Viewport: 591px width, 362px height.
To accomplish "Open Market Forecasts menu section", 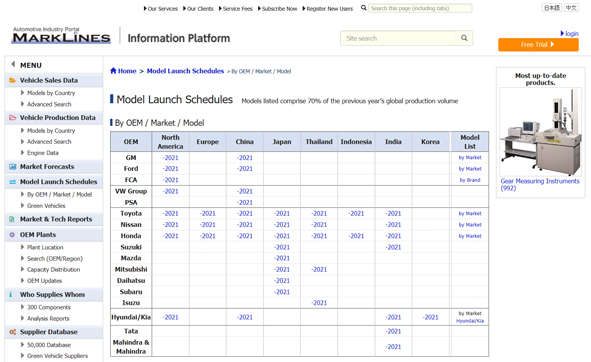I will coord(47,167).
